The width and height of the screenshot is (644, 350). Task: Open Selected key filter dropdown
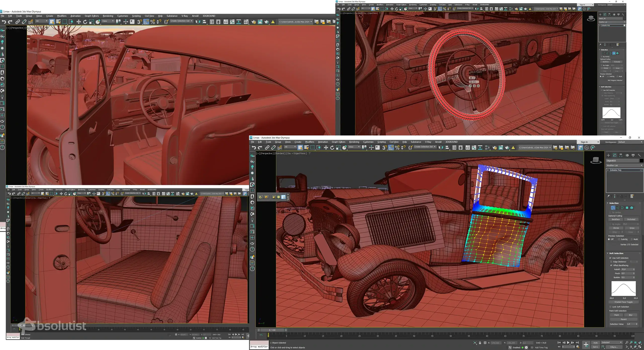click(x=611, y=342)
